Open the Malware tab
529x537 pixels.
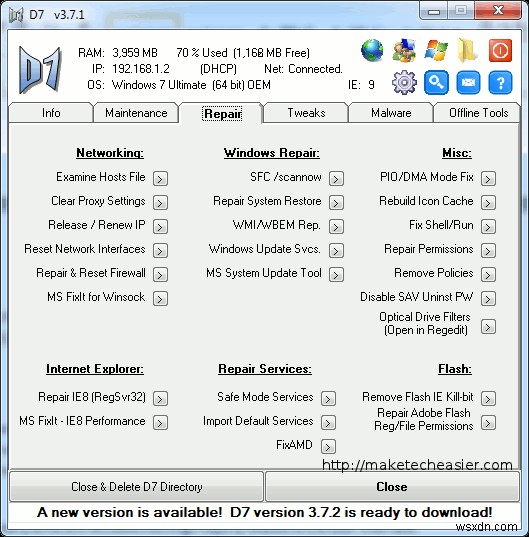(391, 113)
